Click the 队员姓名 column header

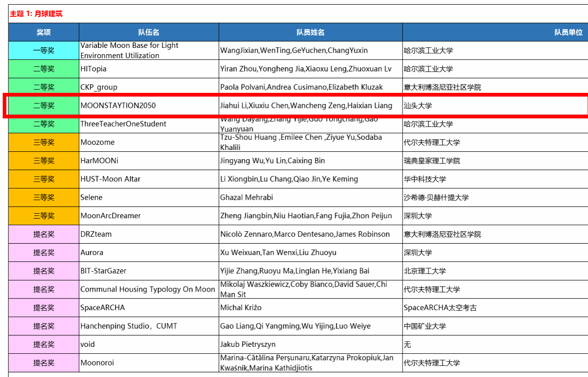click(x=310, y=32)
